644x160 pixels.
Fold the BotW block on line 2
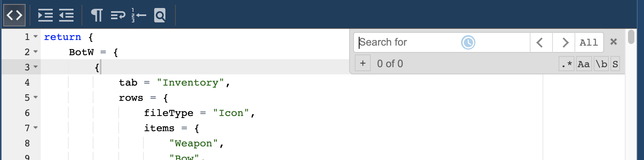(x=36, y=52)
